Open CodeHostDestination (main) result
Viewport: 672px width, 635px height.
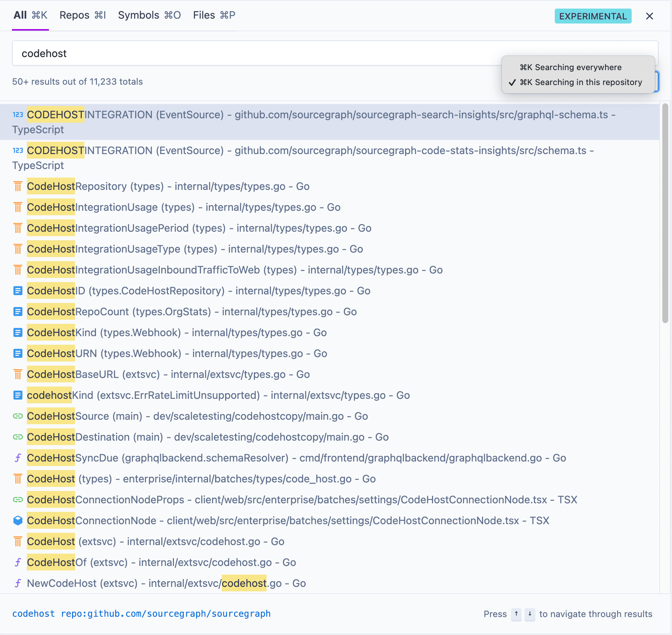click(x=330, y=437)
